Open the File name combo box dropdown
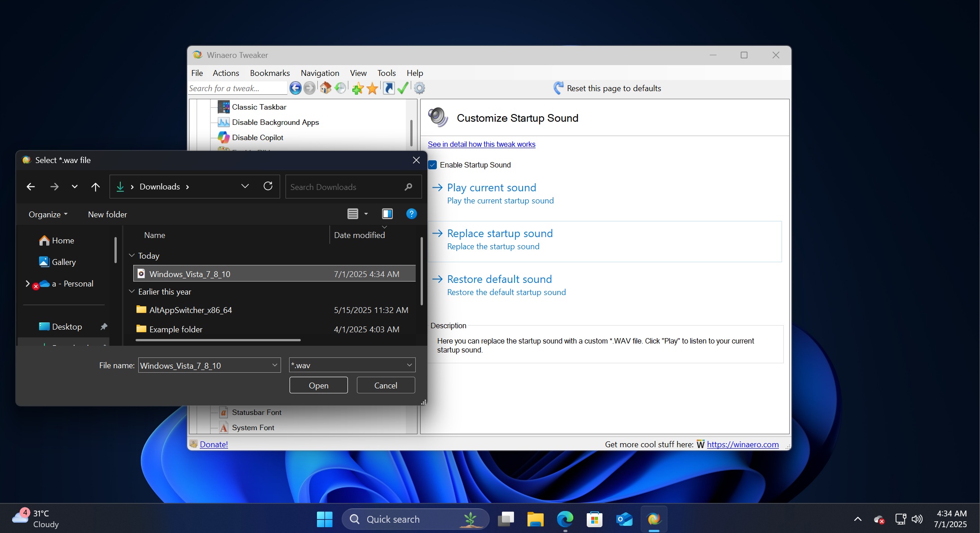Screen dimensions: 980x533 click(275, 365)
